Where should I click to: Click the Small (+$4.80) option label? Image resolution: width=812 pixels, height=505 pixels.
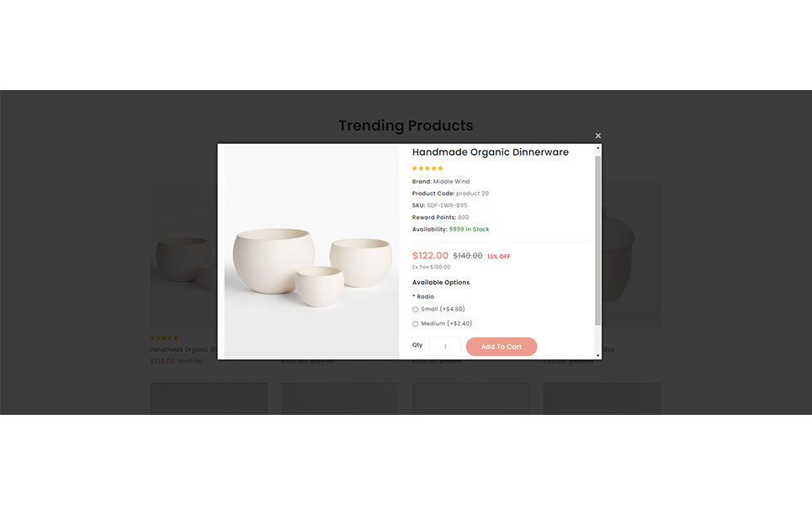(x=443, y=309)
